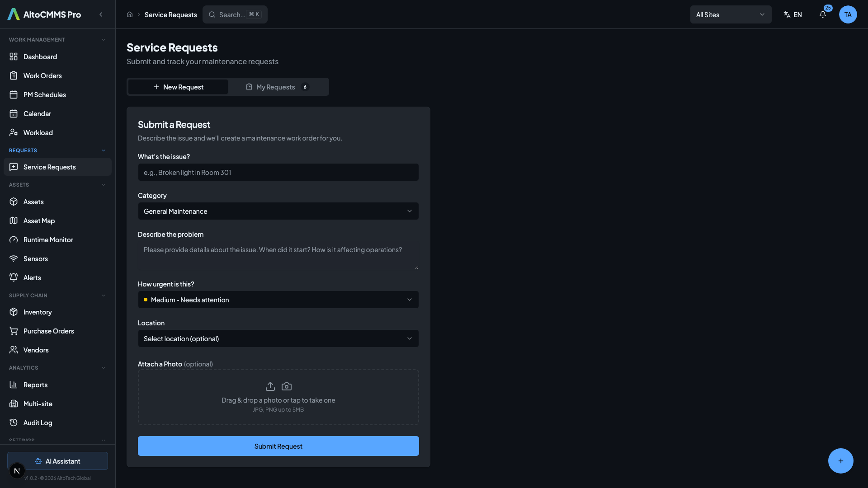The width and height of the screenshot is (868, 488).
Task: Open the notifications bell icon
Action: [x=823, y=14]
